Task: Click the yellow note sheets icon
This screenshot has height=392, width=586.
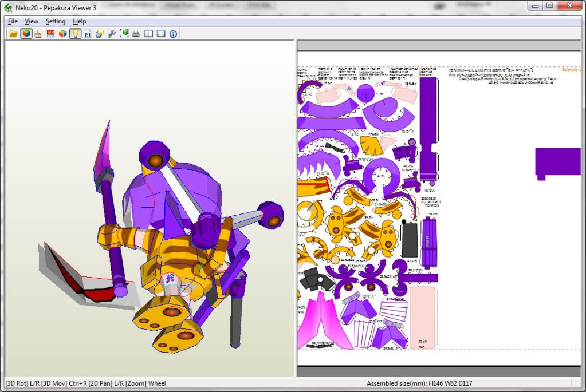Action: pyautogui.click(x=100, y=34)
